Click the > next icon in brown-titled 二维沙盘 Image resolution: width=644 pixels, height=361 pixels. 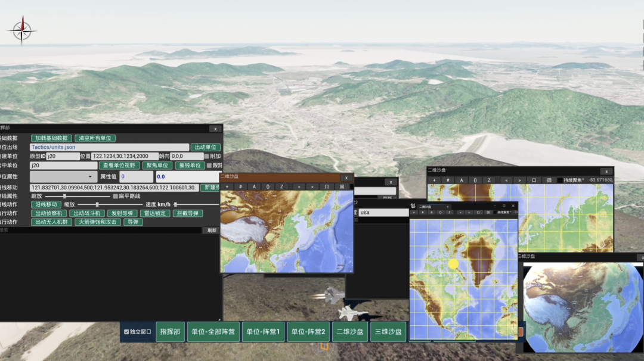312,186
